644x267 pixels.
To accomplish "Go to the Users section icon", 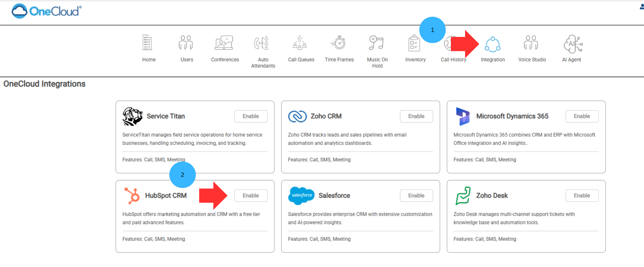I will (186, 43).
